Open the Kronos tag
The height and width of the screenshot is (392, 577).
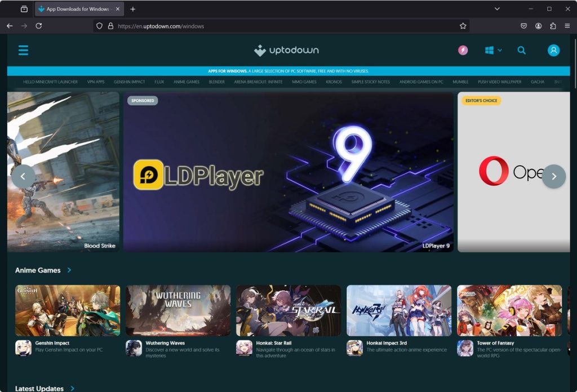click(334, 82)
